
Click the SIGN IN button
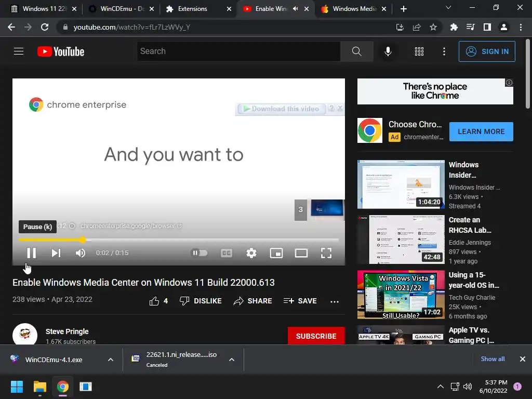(487, 51)
